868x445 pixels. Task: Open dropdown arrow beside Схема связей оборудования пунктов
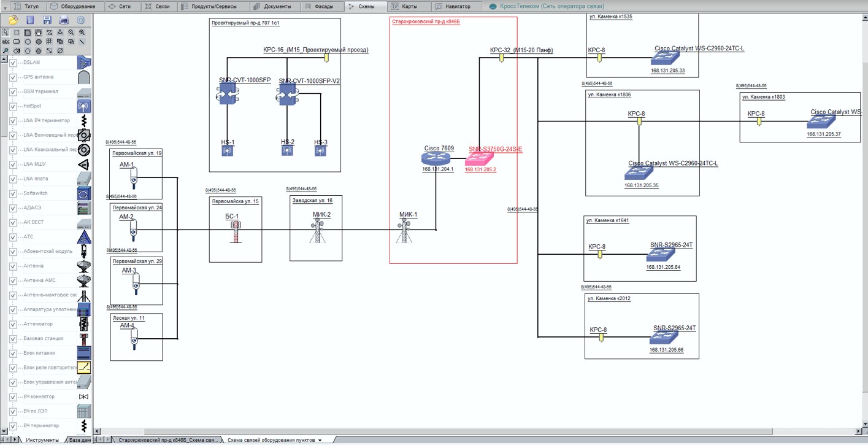[320, 440]
